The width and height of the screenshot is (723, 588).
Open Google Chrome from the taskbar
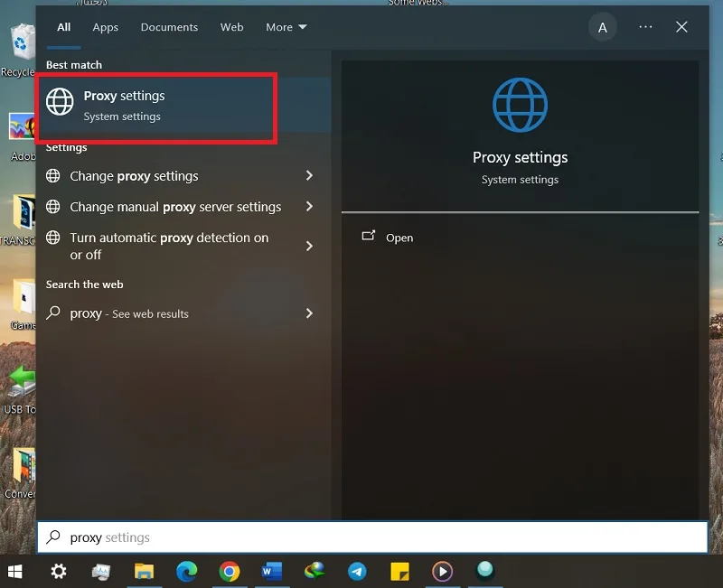(x=230, y=572)
